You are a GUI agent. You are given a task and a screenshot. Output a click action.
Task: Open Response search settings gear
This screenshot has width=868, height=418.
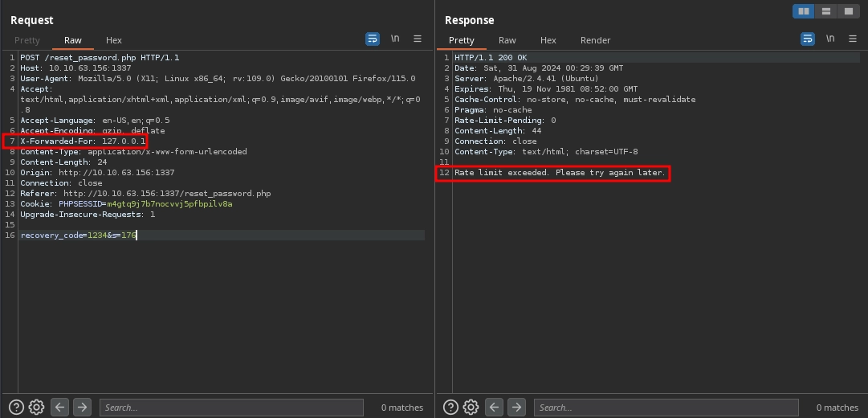[x=471, y=408]
